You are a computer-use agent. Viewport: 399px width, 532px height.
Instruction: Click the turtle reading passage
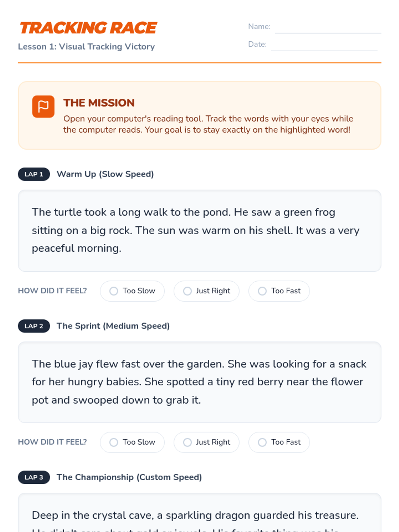pyautogui.click(x=196, y=230)
